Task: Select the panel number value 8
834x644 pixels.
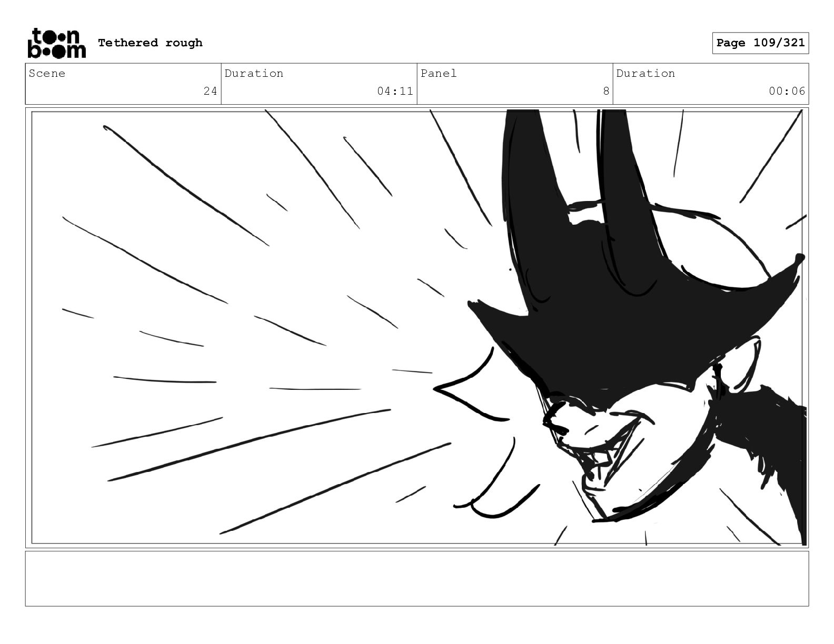Action: coord(606,91)
